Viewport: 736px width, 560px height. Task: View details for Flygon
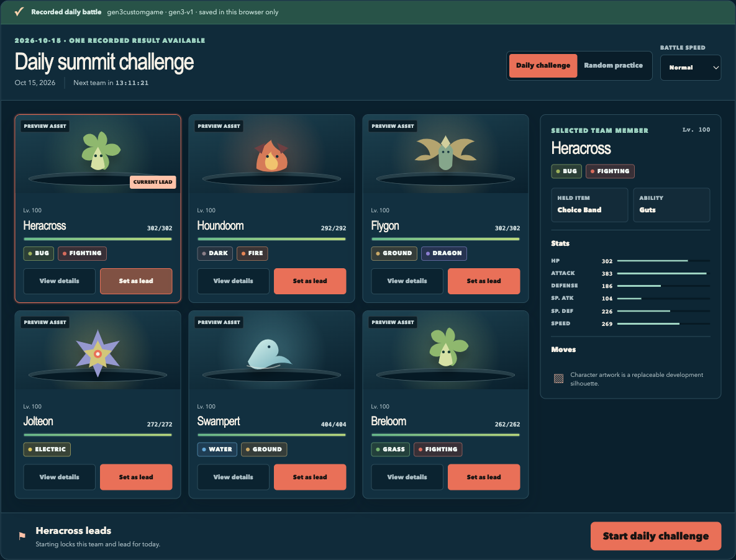(x=407, y=281)
